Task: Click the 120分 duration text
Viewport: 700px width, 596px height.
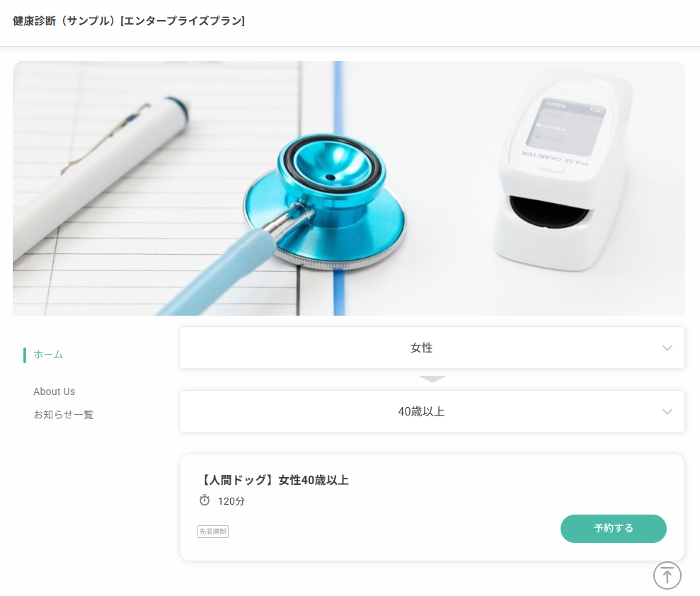Action: 231,501
